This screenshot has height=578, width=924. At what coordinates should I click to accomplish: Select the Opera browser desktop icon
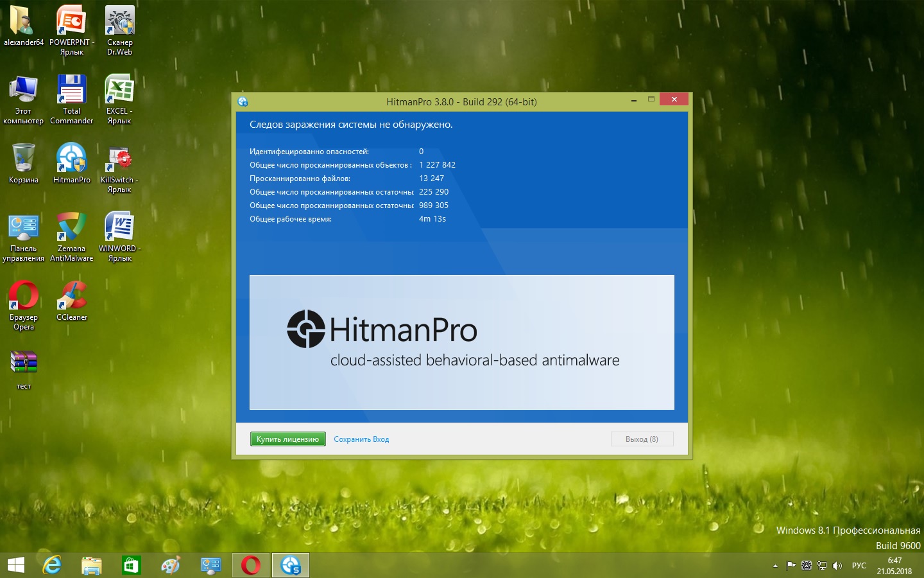pyautogui.click(x=24, y=296)
